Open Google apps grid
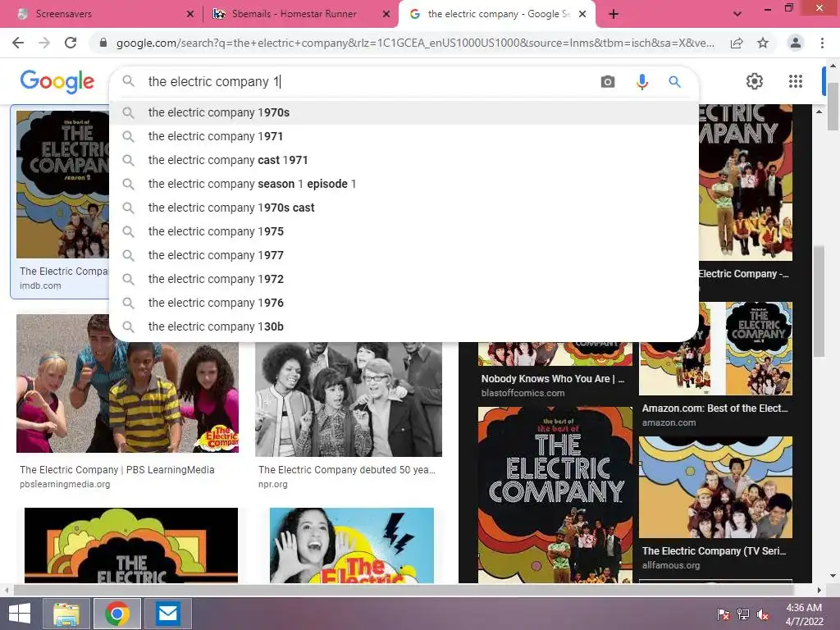 tap(796, 81)
